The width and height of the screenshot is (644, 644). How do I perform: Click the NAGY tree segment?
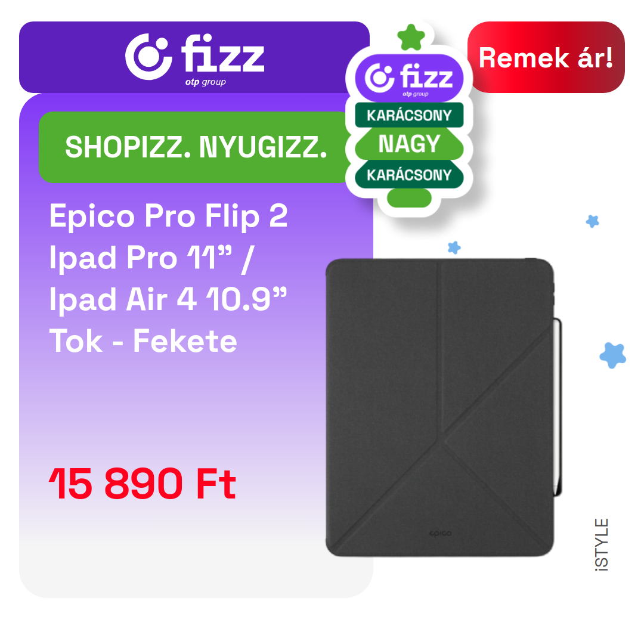point(409,144)
